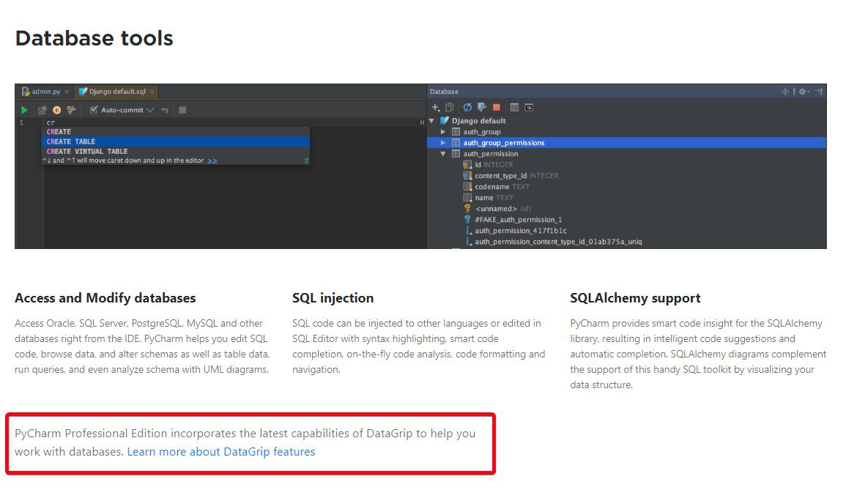Image resolution: width=868 pixels, height=490 pixels.
Task: Click the >> link in completion hint
Action: pyautogui.click(x=212, y=160)
